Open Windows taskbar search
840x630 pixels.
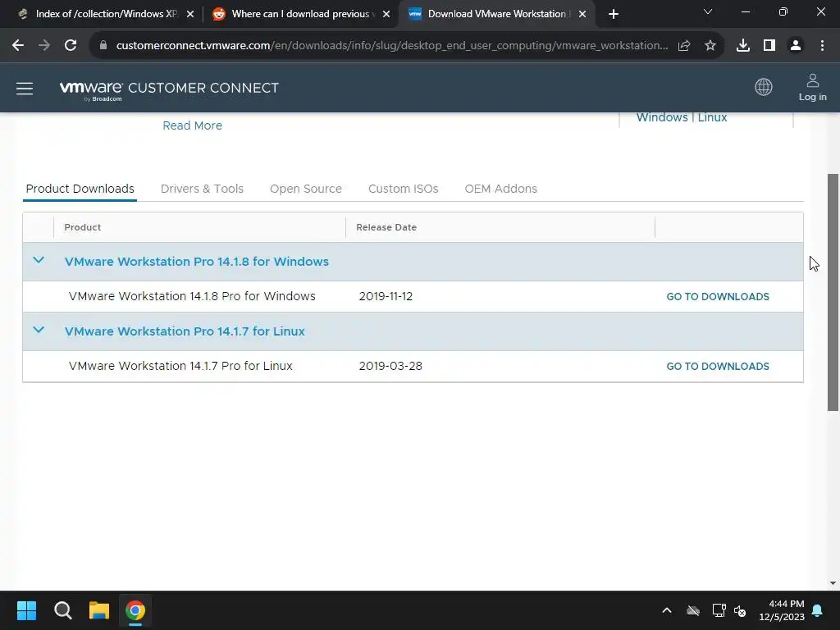point(63,610)
